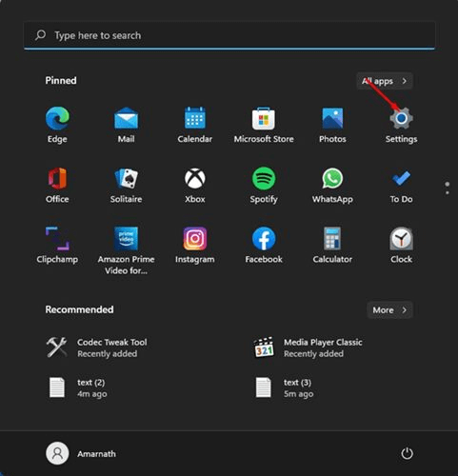The width and height of the screenshot is (458, 476).
Task: Open the To Do app
Action: click(401, 186)
